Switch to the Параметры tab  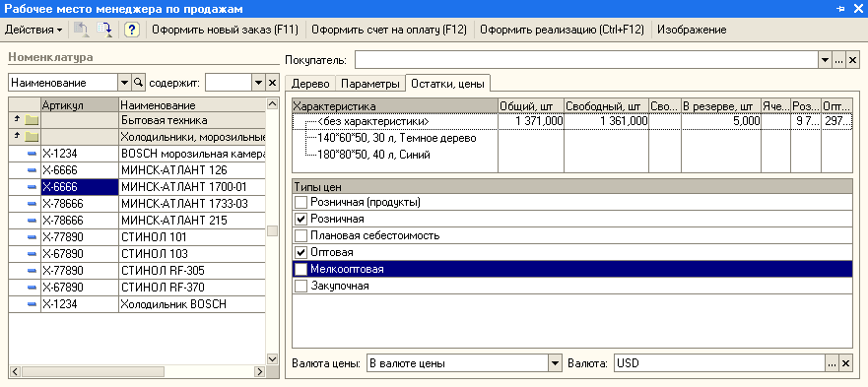(x=369, y=84)
